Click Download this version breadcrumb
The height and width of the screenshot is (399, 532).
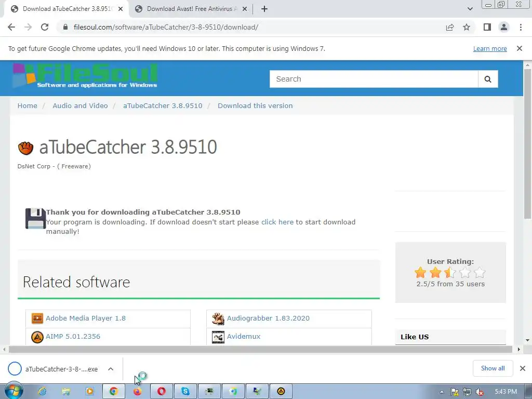tap(255, 105)
